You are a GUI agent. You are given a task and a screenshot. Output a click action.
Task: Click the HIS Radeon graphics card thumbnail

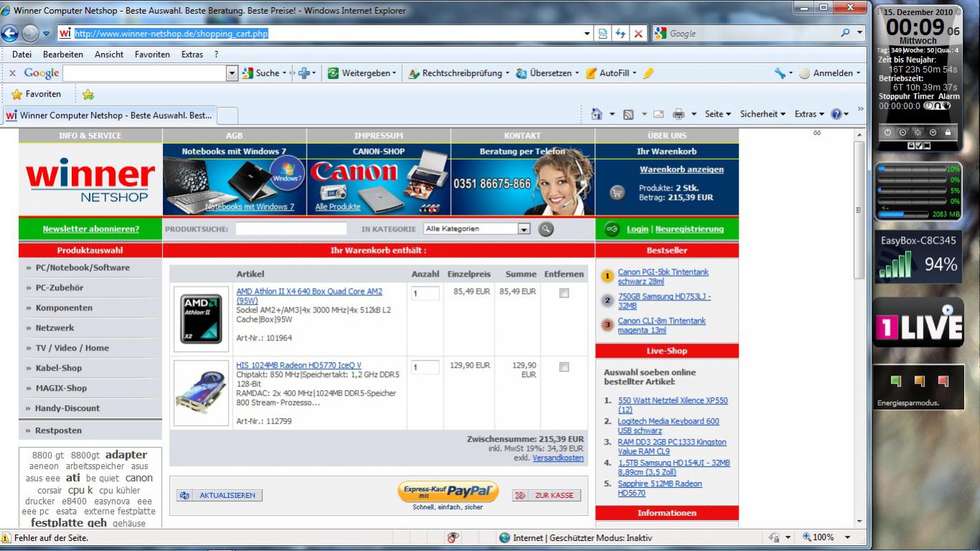point(201,393)
